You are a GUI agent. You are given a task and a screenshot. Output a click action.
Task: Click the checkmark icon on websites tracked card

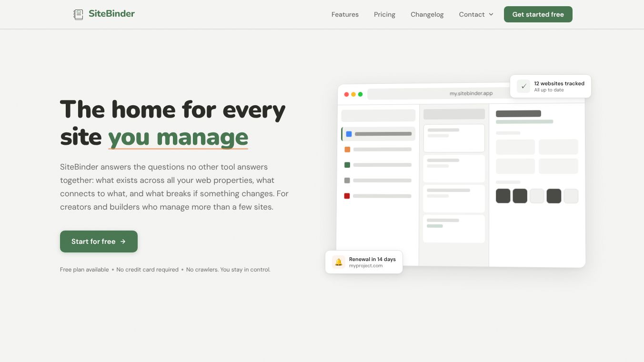[x=523, y=86]
